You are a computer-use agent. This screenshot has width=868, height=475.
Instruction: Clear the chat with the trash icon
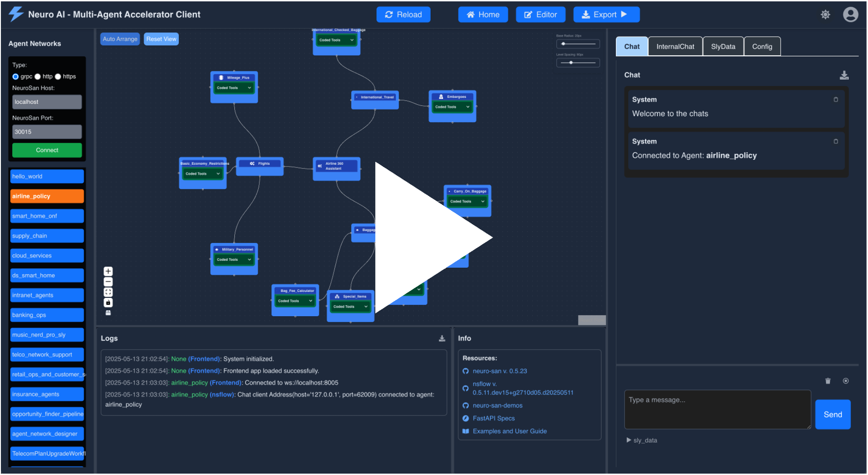coord(828,381)
